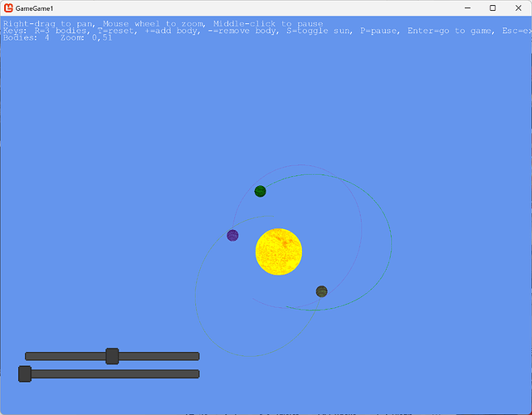Click the lower slider's handle
The width and height of the screenshot is (532, 415).
(25, 374)
